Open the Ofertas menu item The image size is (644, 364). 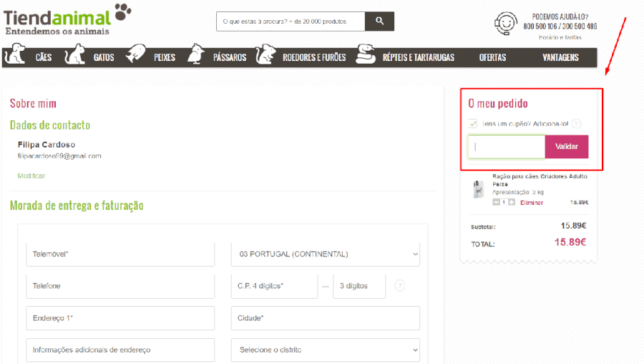(x=492, y=57)
